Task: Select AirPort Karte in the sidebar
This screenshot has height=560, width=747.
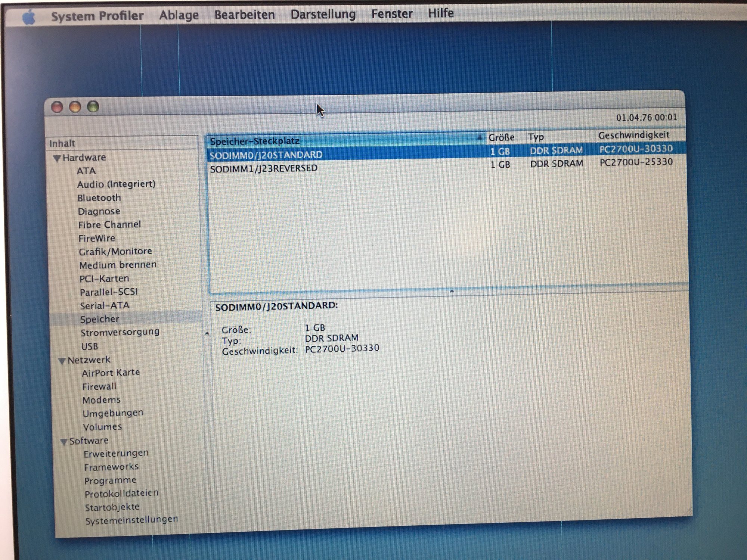Action: (111, 373)
